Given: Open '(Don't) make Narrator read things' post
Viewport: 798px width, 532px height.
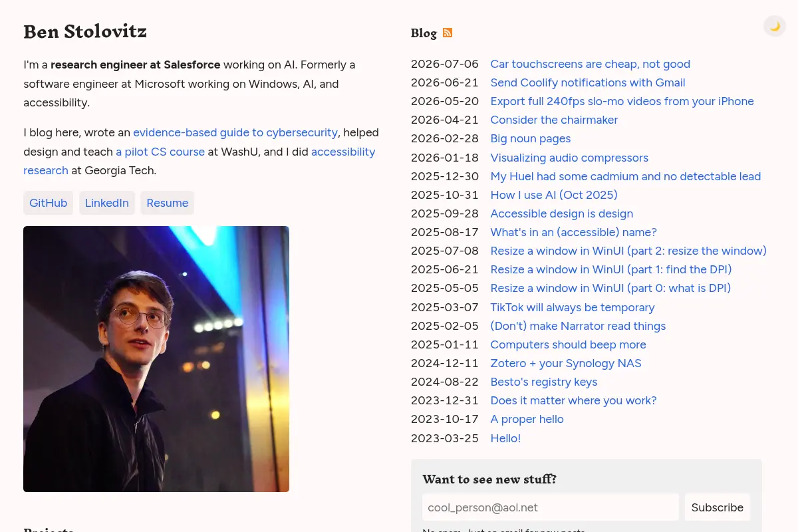Looking at the screenshot, I should click(x=578, y=326).
